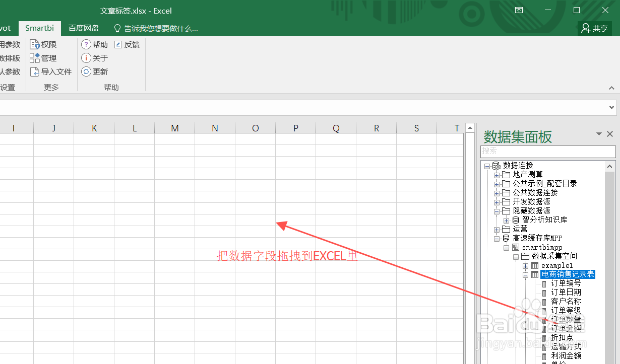The height and width of the screenshot is (364, 620).
Task: Expand the 公共数据连接 folder node
Action: click(497, 193)
